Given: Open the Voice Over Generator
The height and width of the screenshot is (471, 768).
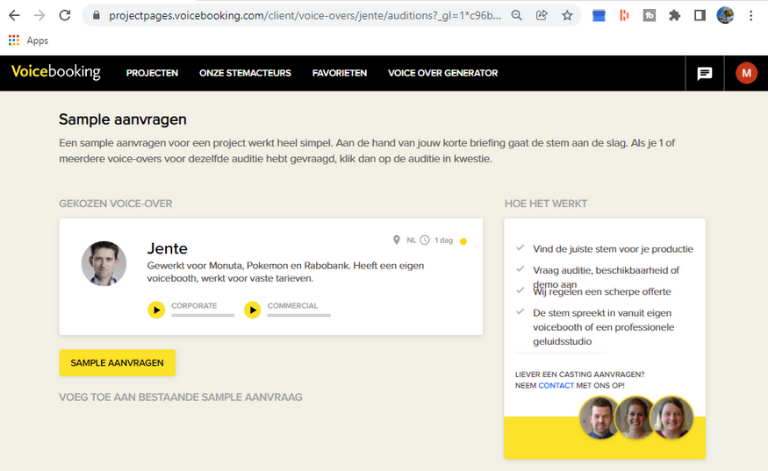Looking at the screenshot, I should pyautogui.click(x=443, y=73).
